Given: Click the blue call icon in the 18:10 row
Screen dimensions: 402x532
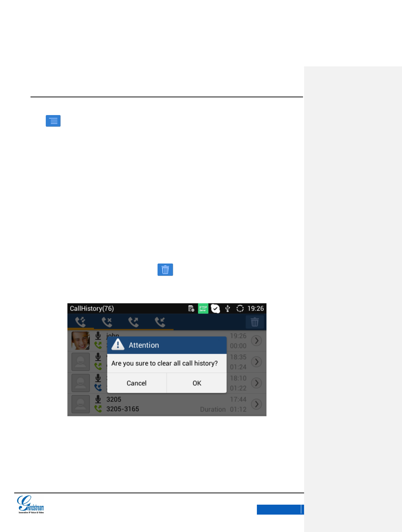Looking at the screenshot, I should click(x=98, y=387).
